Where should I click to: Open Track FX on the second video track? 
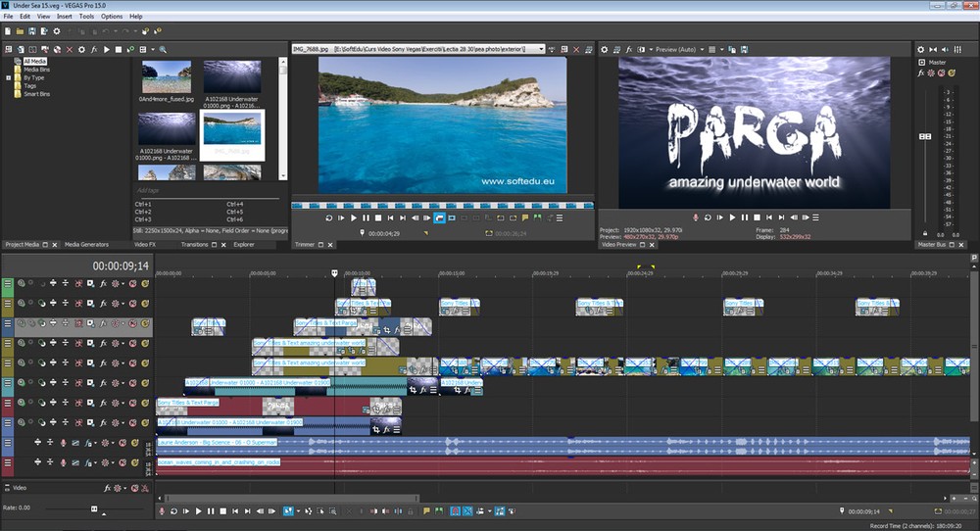tap(103, 304)
